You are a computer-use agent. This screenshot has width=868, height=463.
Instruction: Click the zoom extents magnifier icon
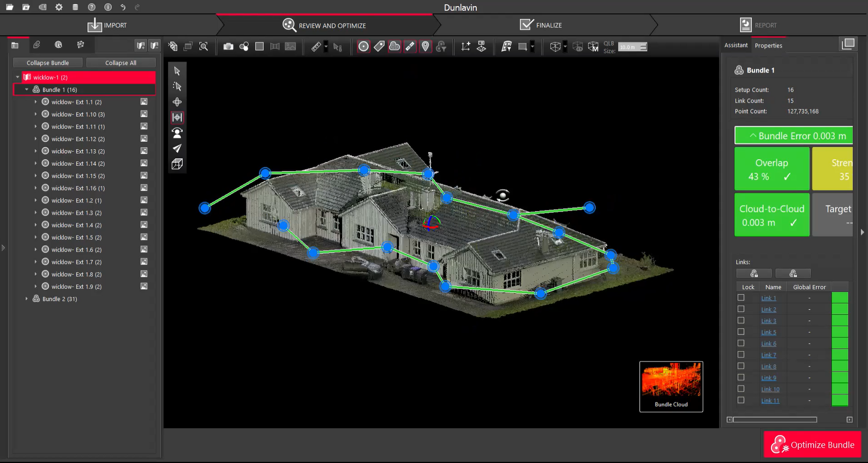coord(203,47)
